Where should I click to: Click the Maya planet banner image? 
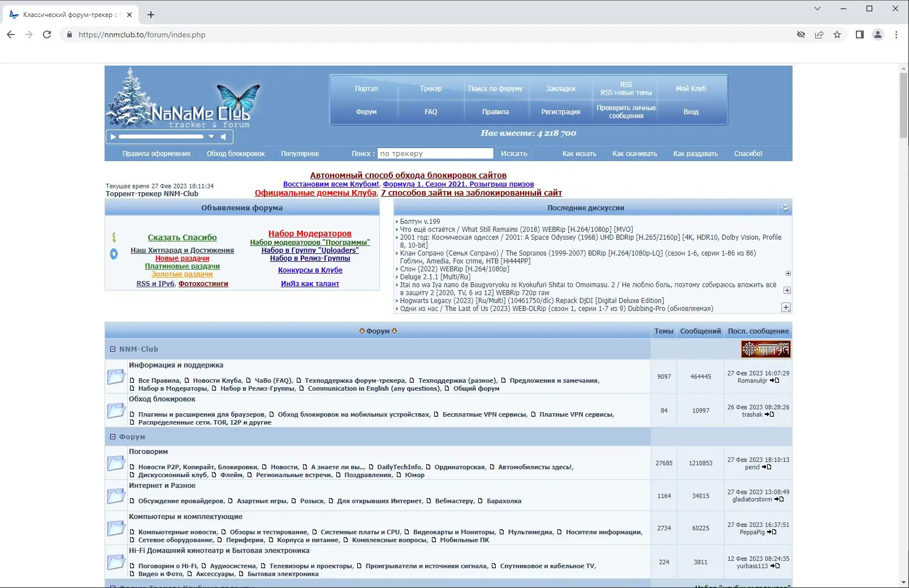point(766,349)
